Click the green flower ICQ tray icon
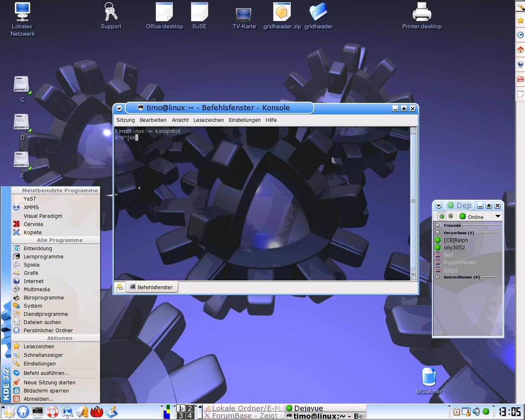 (x=486, y=411)
